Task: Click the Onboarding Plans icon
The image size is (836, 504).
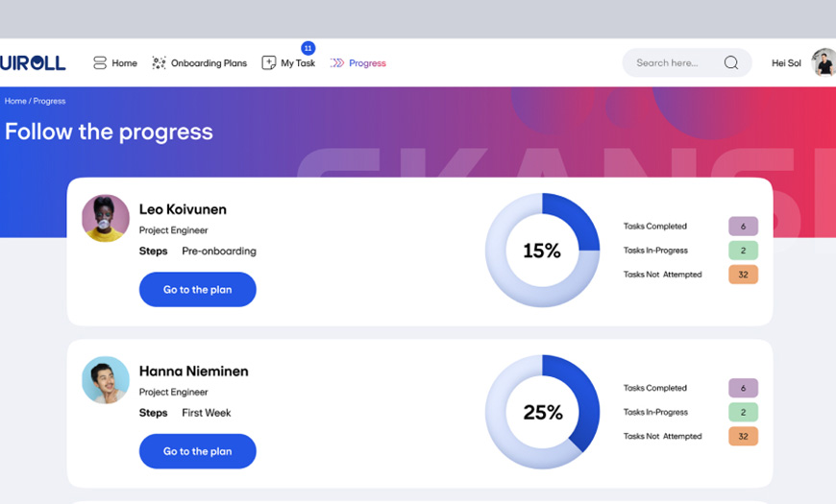Action: (159, 63)
